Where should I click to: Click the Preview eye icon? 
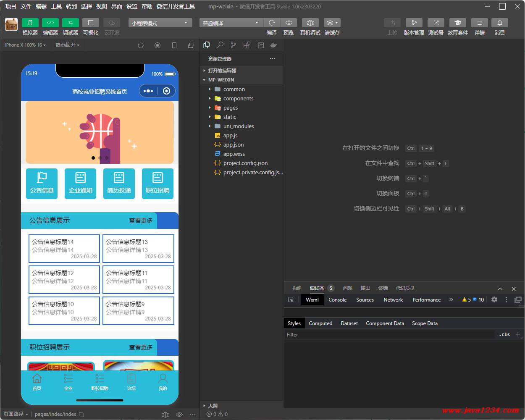point(289,23)
